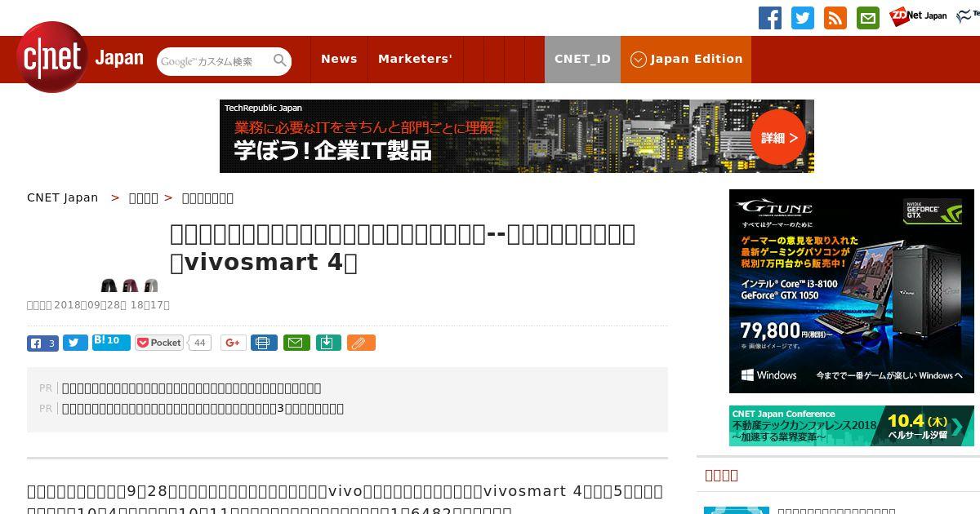Viewport: 980px width, 514px height.
Task: Open the CNET Facebook page icon
Action: click(x=770, y=18)
